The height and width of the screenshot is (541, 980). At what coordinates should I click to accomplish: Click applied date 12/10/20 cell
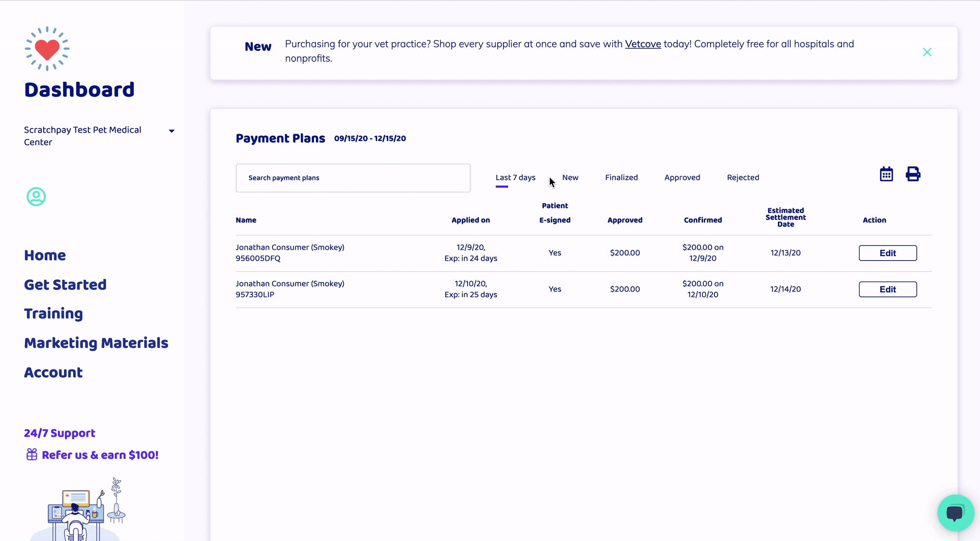coord(470,289)
